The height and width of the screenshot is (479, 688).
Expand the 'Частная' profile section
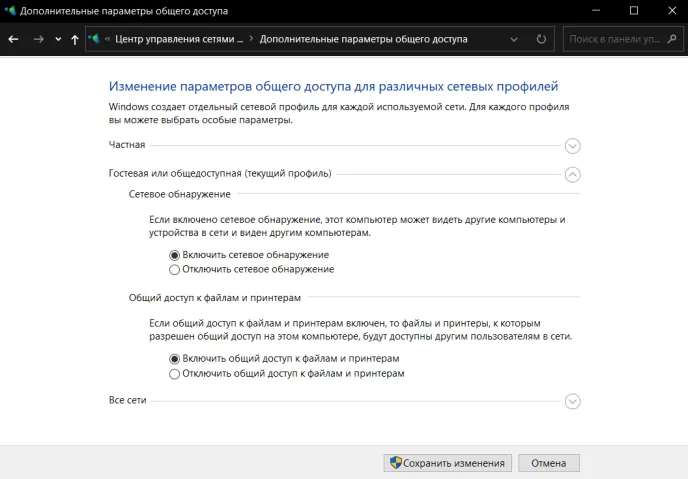click(572, 145)
